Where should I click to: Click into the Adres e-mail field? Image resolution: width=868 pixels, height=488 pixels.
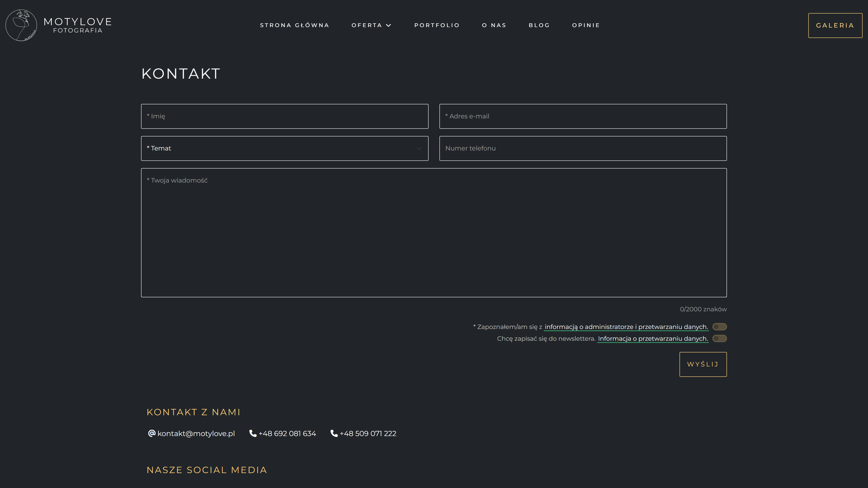tap(583, 116)
